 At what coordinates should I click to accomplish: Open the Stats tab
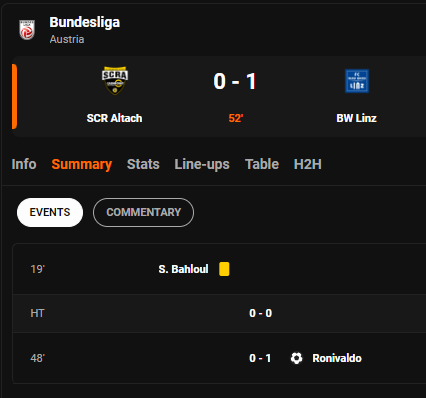[x=143, y=164]
